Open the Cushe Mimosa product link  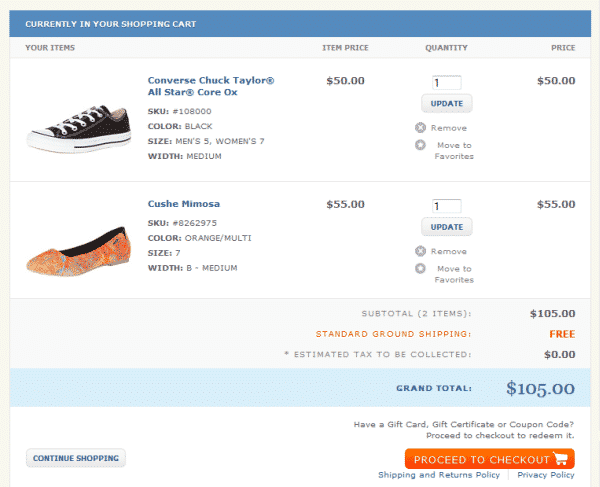pos(184,204)
